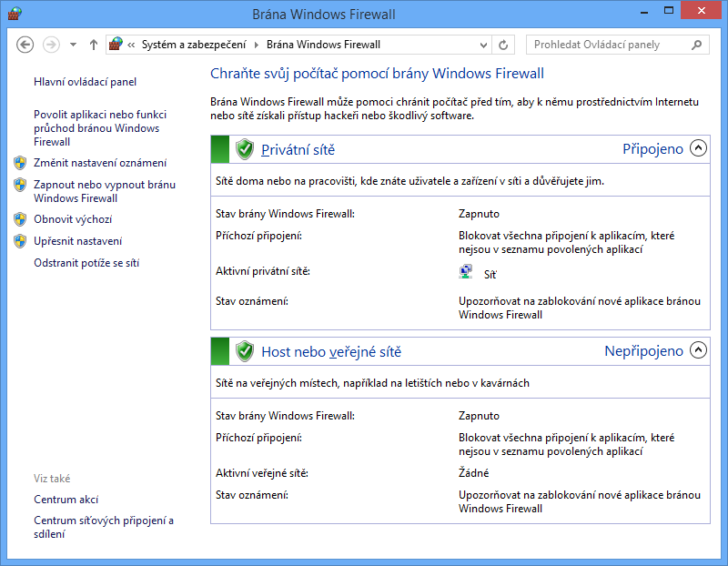Click the firewall icon in the title bar

pos(15,15)
